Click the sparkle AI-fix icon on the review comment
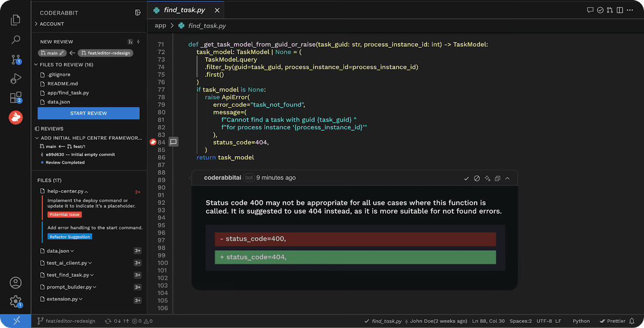 click(487, 178)
